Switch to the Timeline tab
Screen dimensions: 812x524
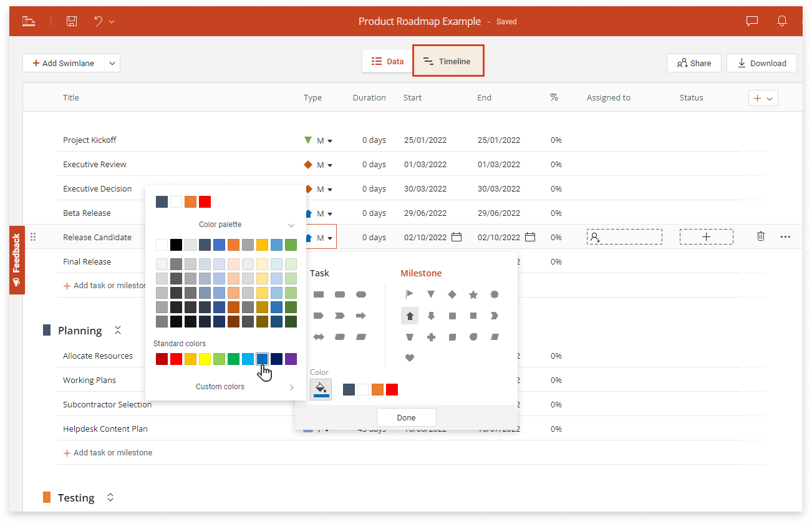coord(448,61)
